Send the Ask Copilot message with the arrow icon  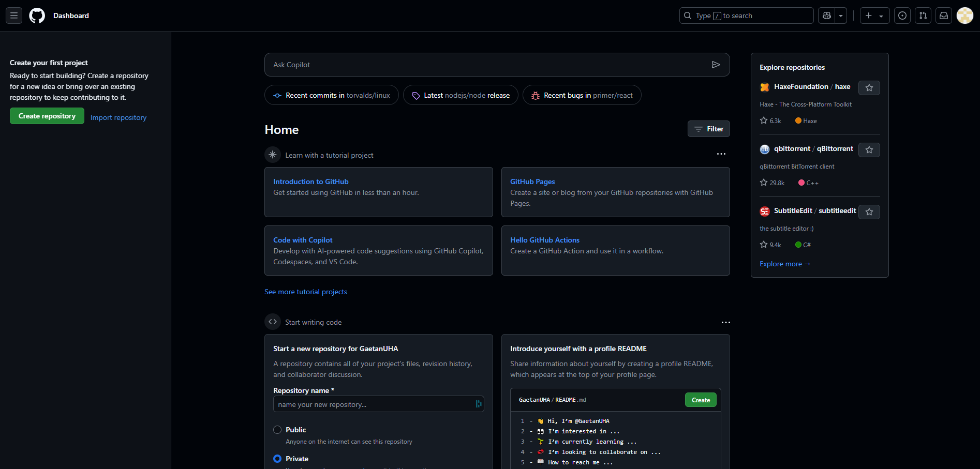(x=716, y=64)
